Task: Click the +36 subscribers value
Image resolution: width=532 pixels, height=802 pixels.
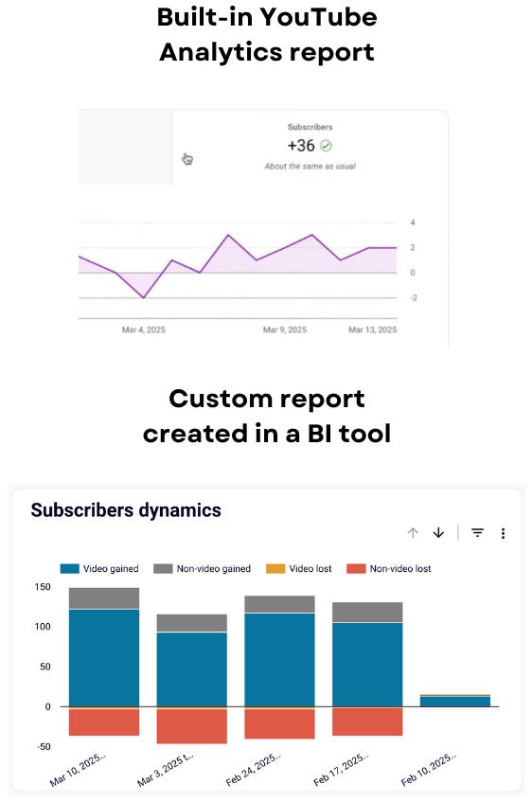Action: [x=301, y=146]
